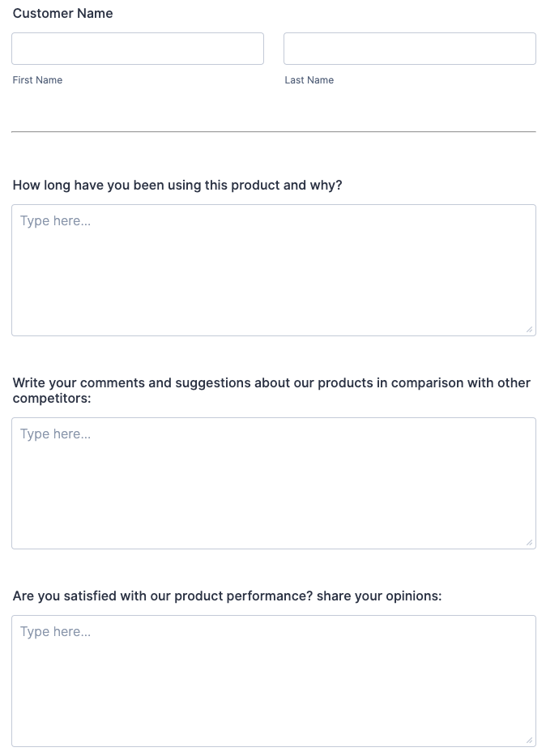Click "Type here..." placeholder under comments question
The width and height of the screenshot is (546, 756).
[x=55, y=434]
